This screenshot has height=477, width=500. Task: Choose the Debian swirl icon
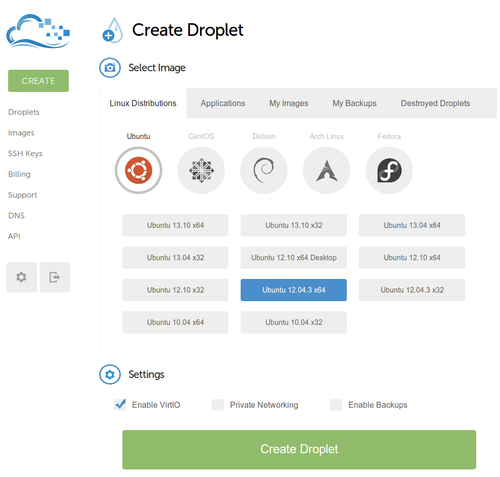(x=264, y=170)
